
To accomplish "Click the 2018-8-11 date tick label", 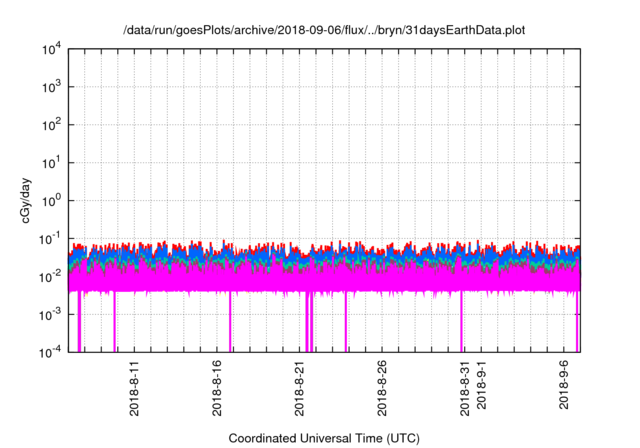I will click(x=134, y=388).
